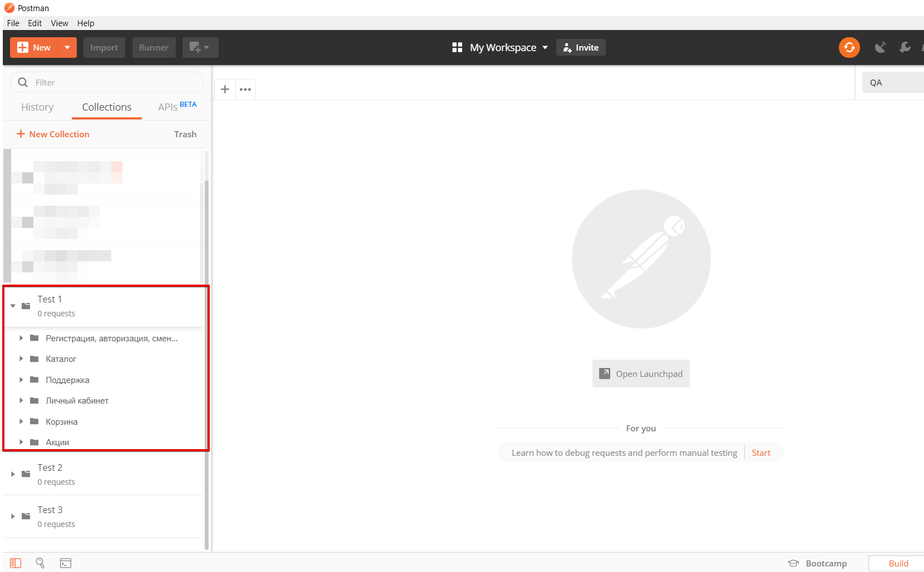Image resolution: width=924 pixels, height=572 pixels.
Task: Click the Open Launchpad button
Action: [641, 374]
